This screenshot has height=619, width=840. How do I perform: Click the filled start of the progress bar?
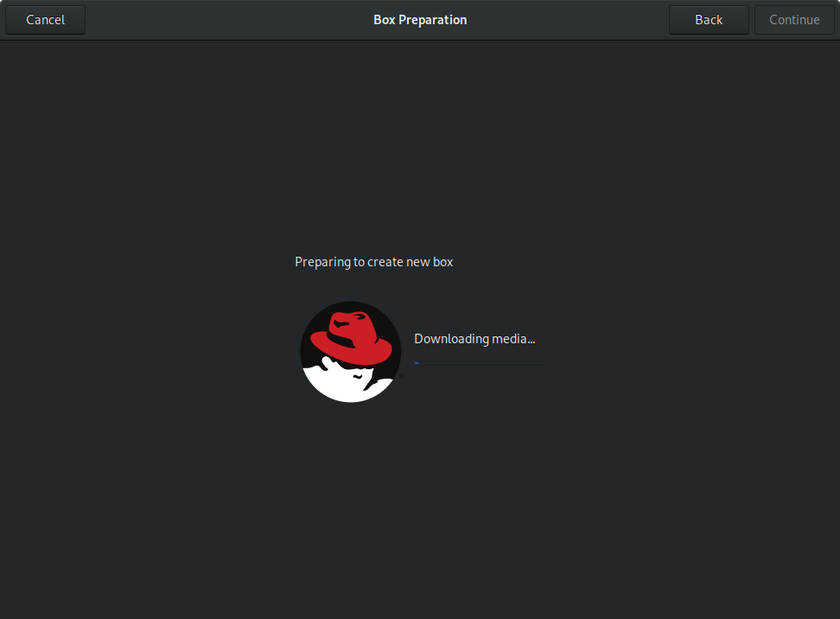(417, 363)
